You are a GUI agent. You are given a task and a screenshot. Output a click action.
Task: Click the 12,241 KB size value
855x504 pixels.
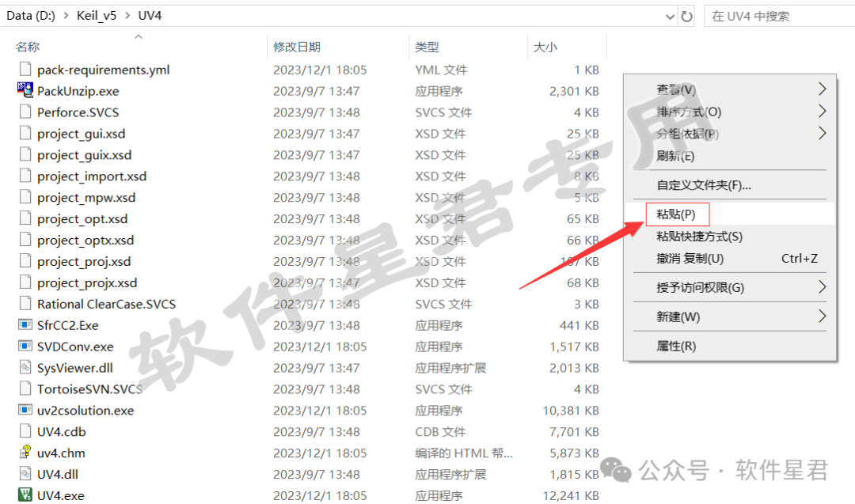pyautogui.click(x=571, y=495)
